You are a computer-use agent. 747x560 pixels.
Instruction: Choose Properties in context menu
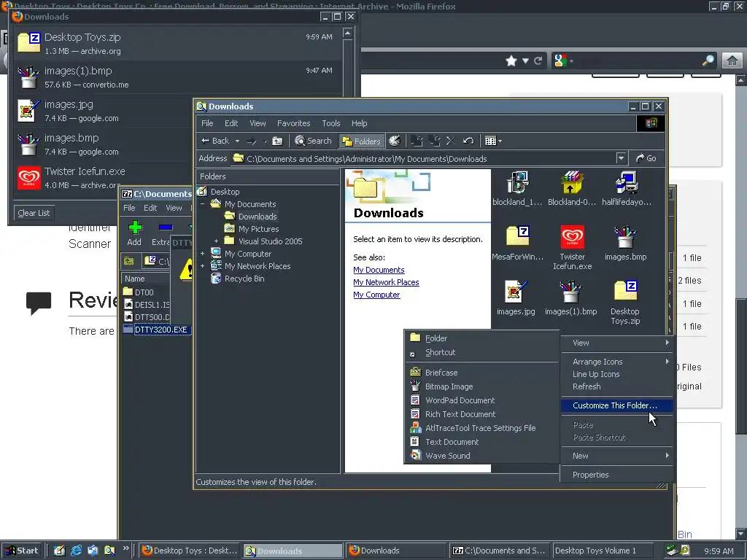click(x=616, y=475)
